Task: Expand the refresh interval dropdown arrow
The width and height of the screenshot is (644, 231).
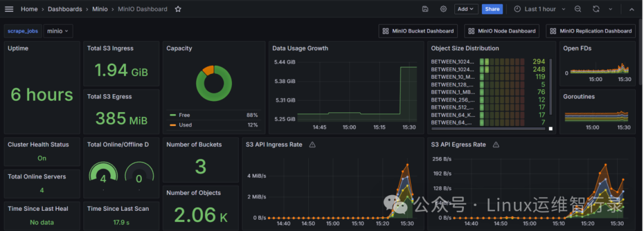Action: [x=611, y=9]
